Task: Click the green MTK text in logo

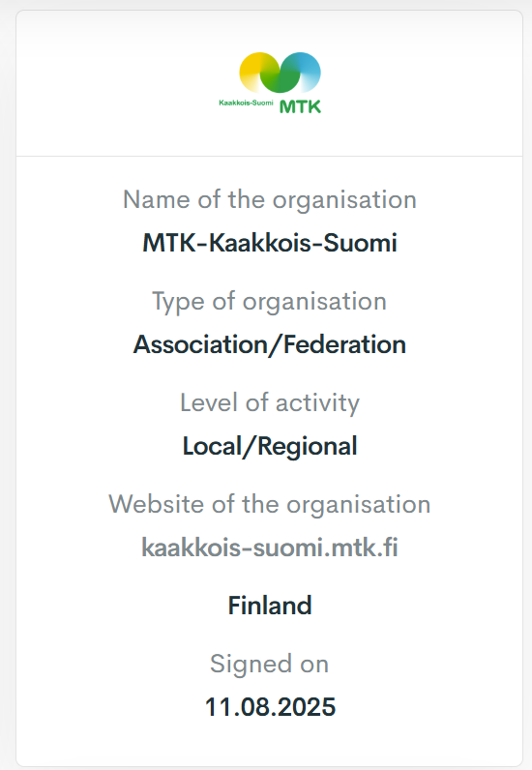Action: click(300, 106)
